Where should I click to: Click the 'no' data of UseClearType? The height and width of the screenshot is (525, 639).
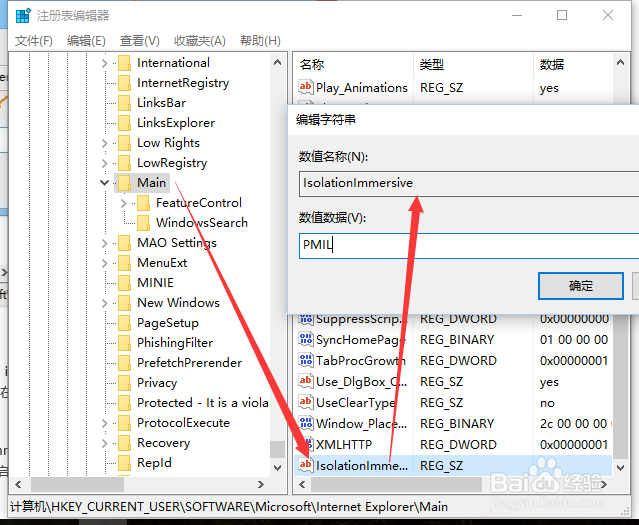(x=547, y=403)
